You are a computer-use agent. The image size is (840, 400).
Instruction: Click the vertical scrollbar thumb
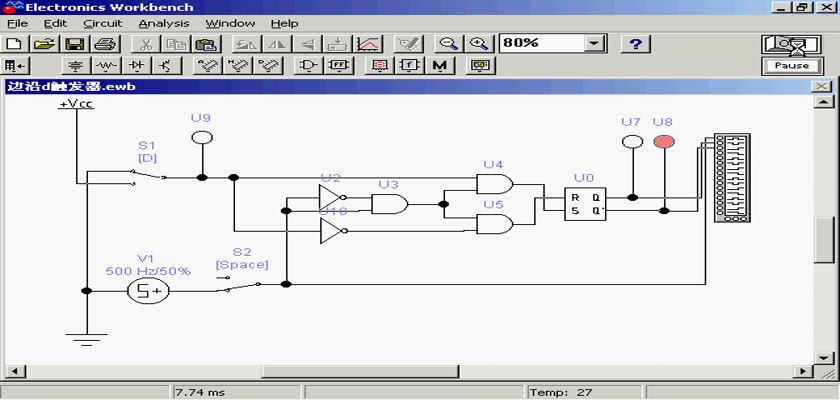[x=823, y=240]
